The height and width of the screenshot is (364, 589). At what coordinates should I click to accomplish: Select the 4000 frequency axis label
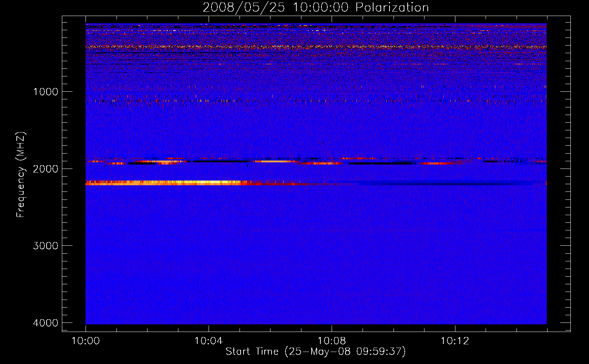46,323
